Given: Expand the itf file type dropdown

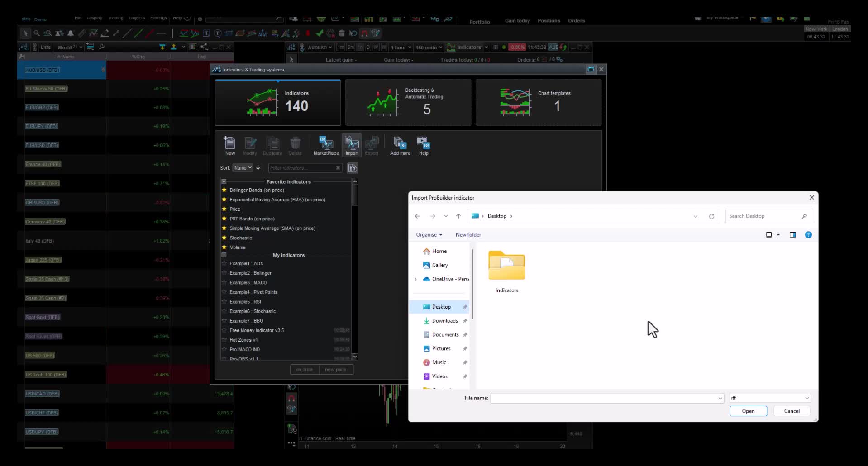Looking at the screenshot, I should click(x=807, y=398).
